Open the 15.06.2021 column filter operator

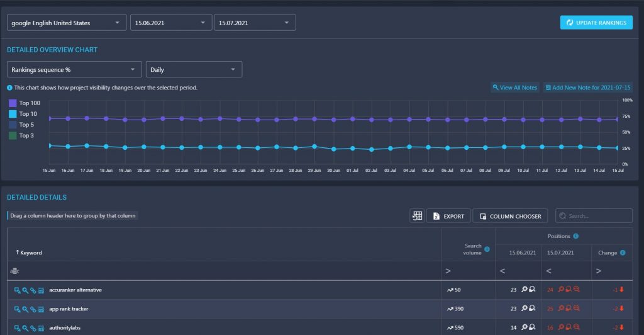[x=502, y=271]
